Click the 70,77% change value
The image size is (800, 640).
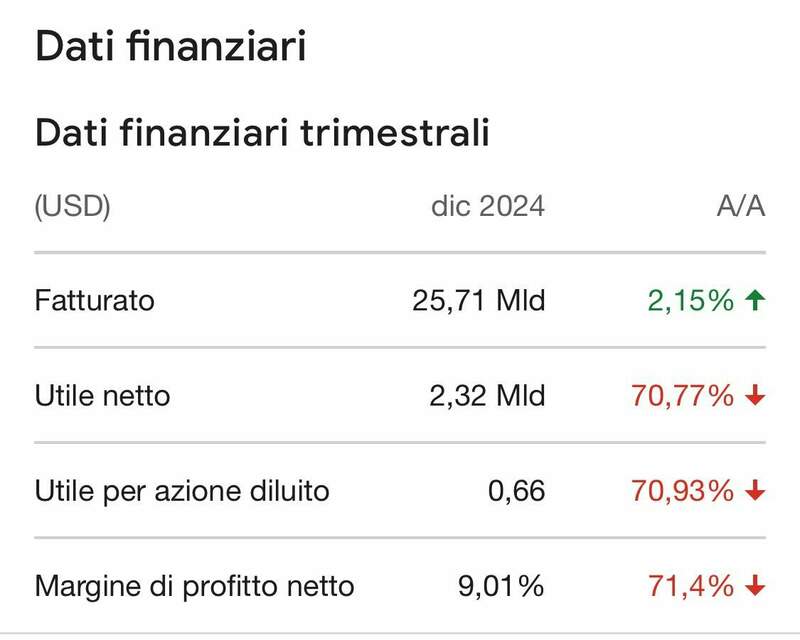[x=682, y=396]
